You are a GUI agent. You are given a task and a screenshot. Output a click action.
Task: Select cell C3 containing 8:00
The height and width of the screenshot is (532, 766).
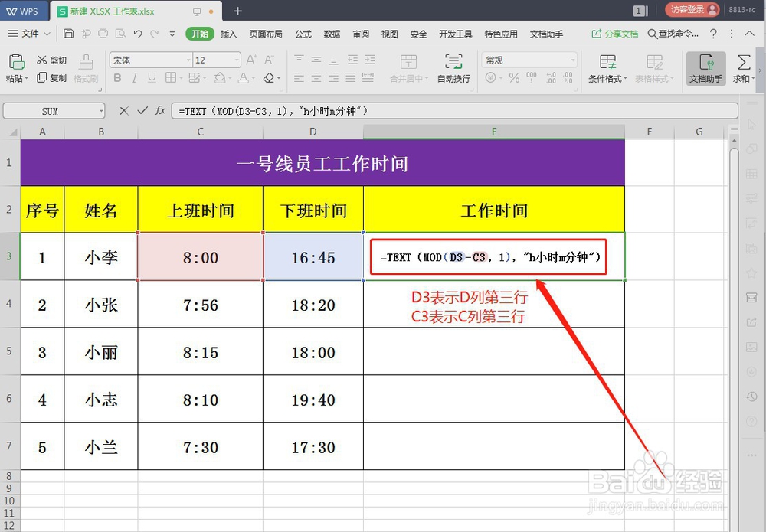point(200,257)
